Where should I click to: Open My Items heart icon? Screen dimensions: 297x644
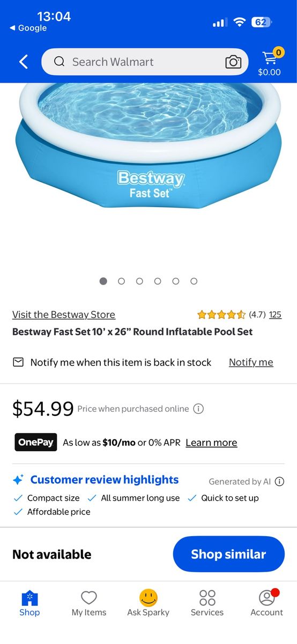point(89,597)
